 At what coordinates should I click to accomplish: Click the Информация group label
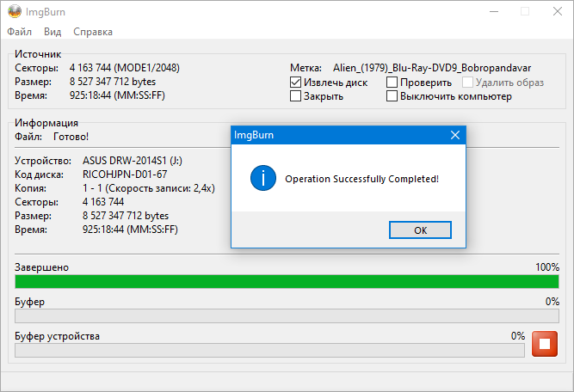coord(46,123)
